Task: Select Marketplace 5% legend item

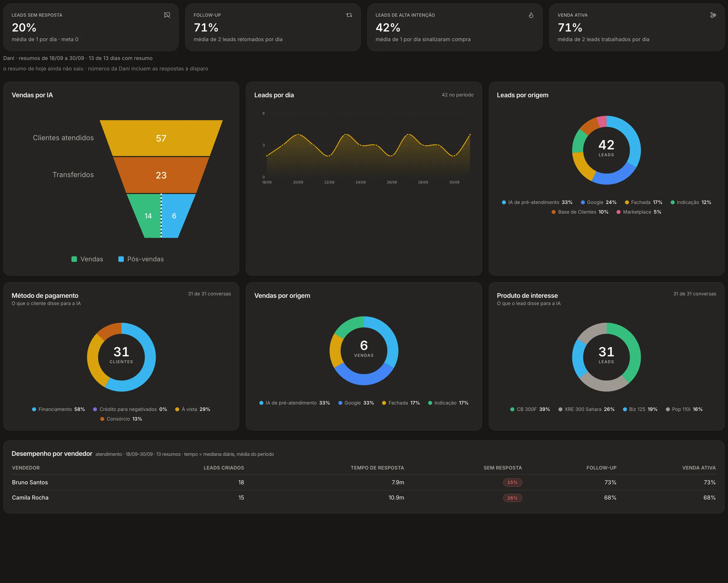Action: (x=639, y=212)
